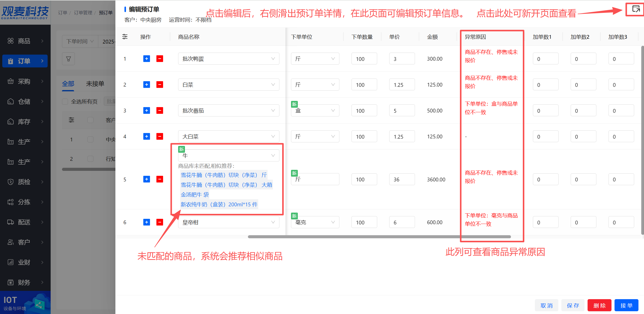Remove the 白菜 row with minus icon
The width and height of the screenshot is (644, 314).
click(159, 85)
